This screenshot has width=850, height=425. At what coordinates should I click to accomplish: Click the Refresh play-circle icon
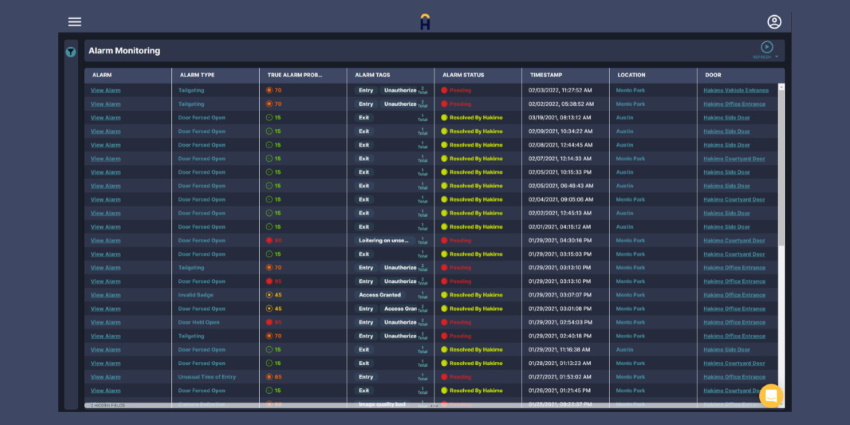[767, 46]
